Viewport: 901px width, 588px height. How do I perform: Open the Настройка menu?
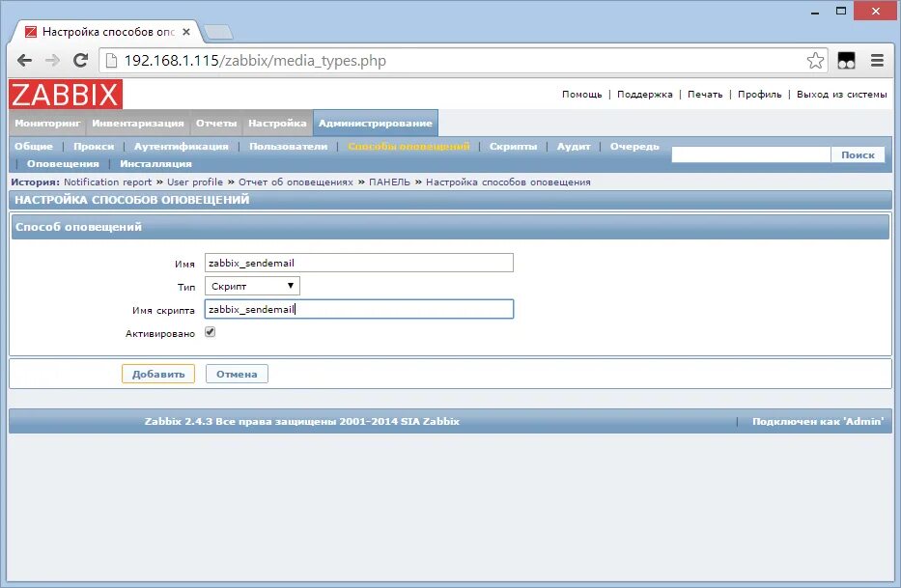pyautogui.click(x=277, y=123)
